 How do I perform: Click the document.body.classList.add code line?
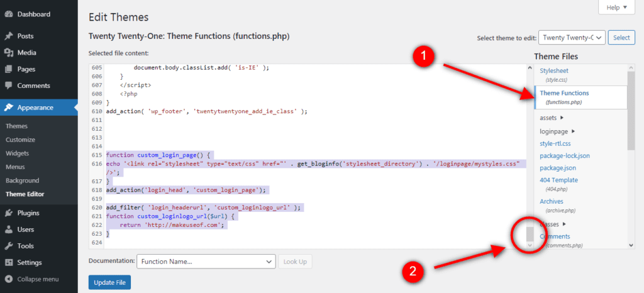click(201, 68)
